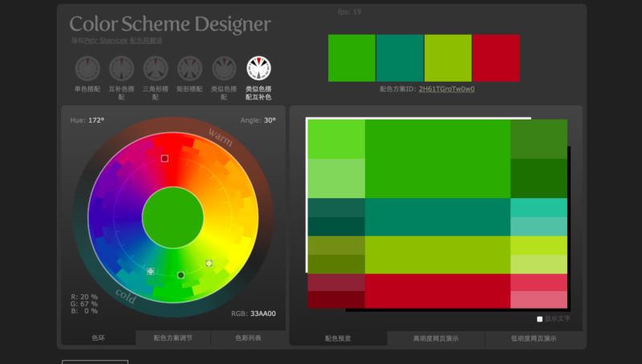Image resolution: width=642 pixels, height=364 pixels.
Task: Toggle the 显示文字 checkbox
Action: (540, 318)
